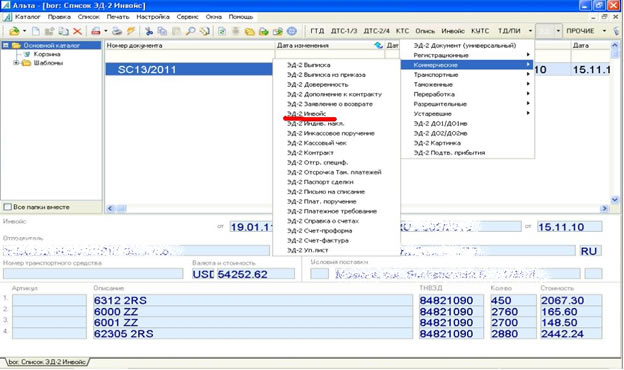Click the RU country code field
Screen dimensions: 624x370
click(590, 251)
